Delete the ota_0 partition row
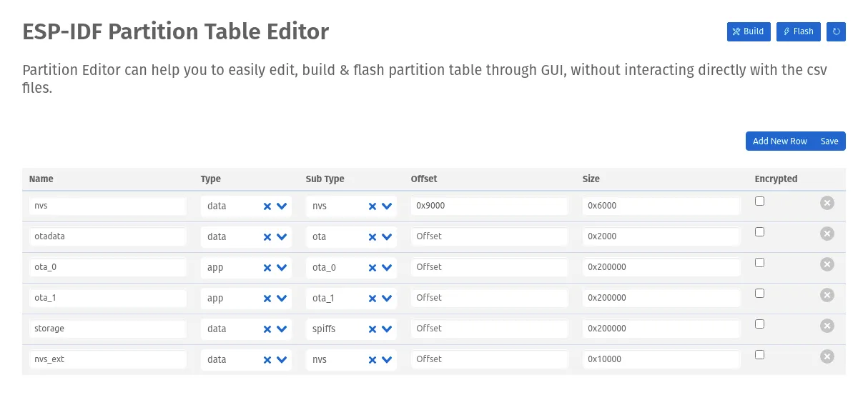This screenshot has width=868, height=405. [827, 264]
